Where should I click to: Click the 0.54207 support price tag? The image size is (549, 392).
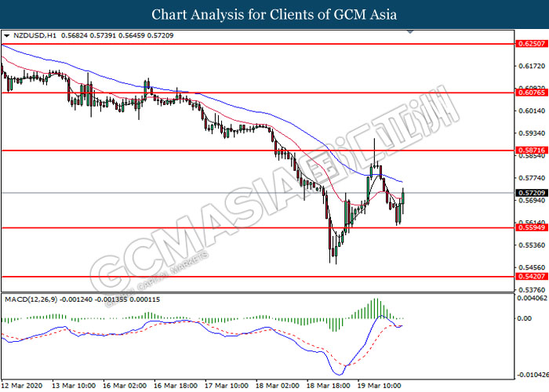pyautogui.click(x=529, y=277)
